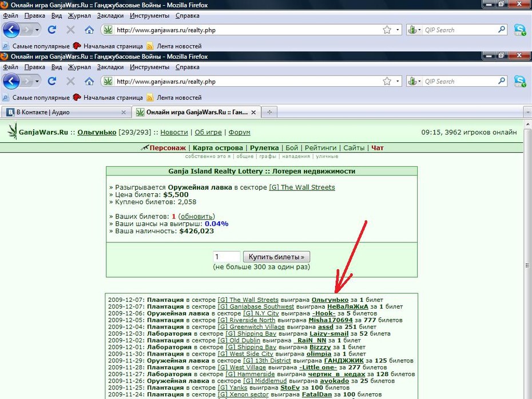Open ГАНДЖЖИК winner profile

point(344,361)
